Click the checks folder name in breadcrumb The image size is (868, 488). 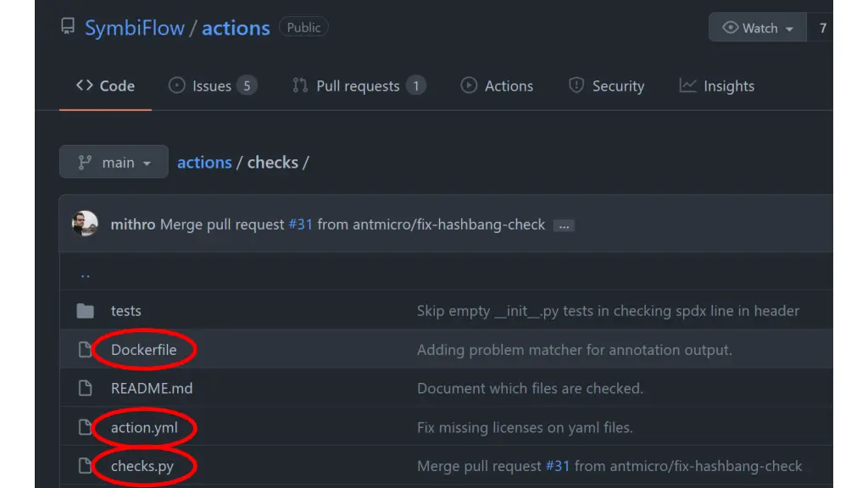pos(272,162)
